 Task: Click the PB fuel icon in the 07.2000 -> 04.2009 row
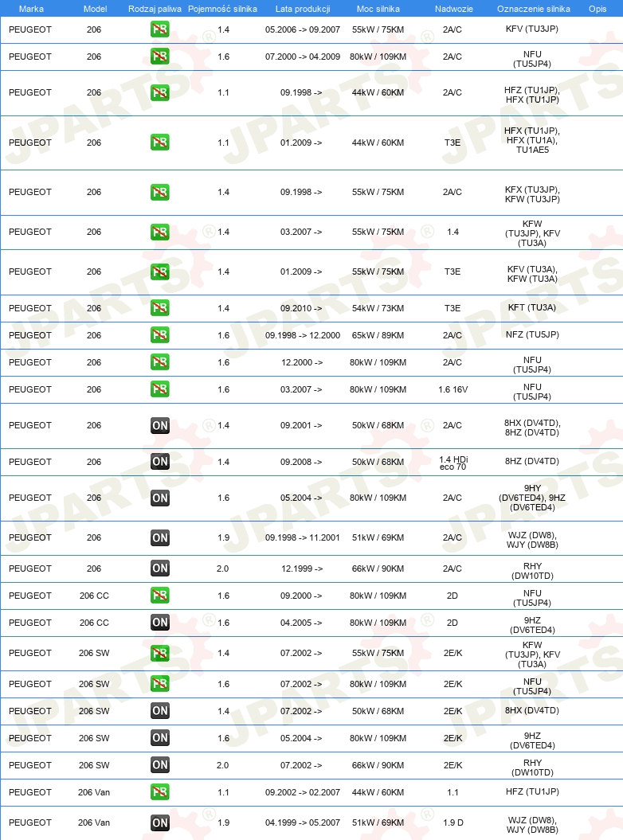pos(160,57)
